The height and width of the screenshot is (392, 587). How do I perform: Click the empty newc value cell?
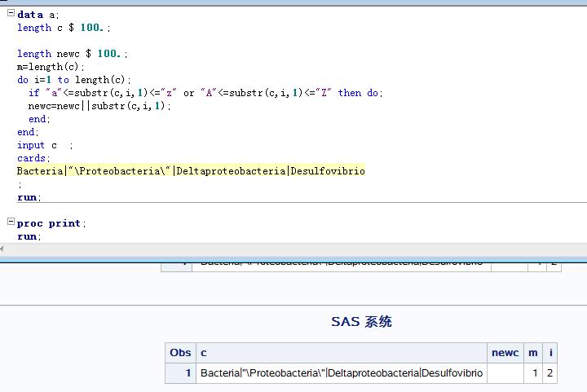[505, 373]
